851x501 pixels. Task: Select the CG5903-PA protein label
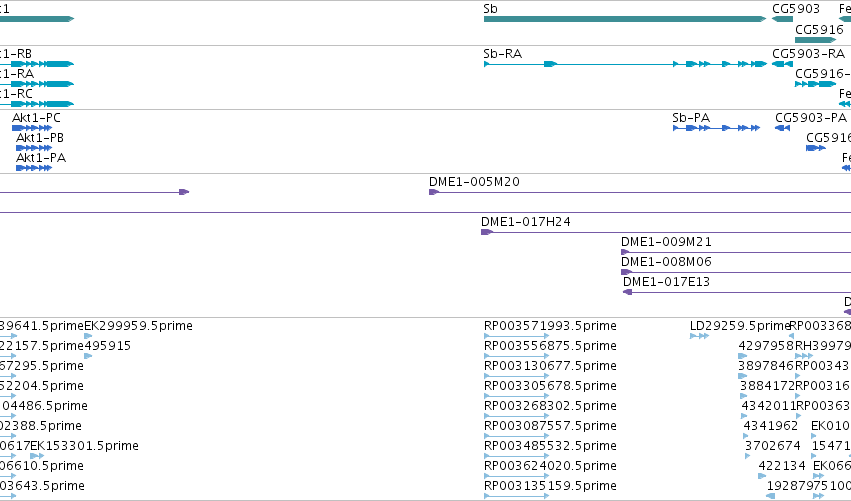811,118
